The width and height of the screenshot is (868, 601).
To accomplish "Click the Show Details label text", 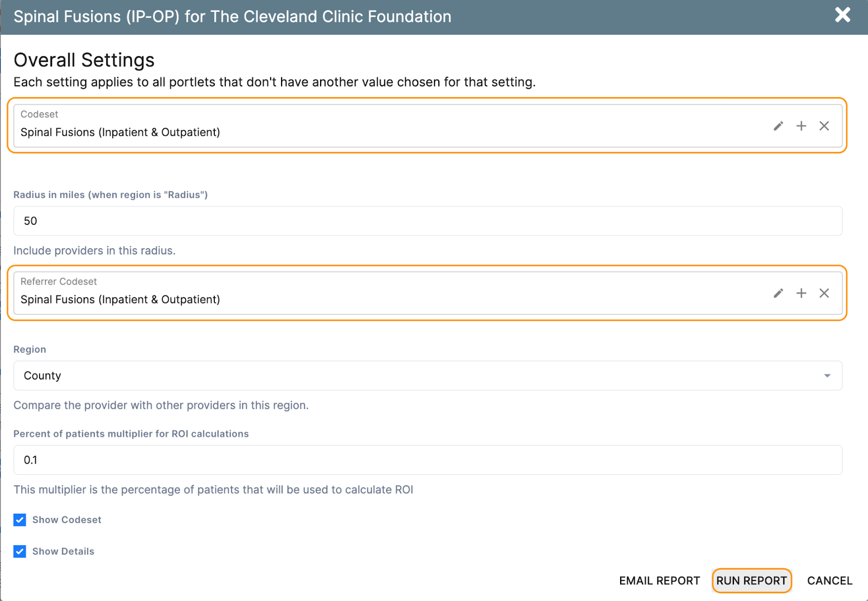I will click(63, 552).
